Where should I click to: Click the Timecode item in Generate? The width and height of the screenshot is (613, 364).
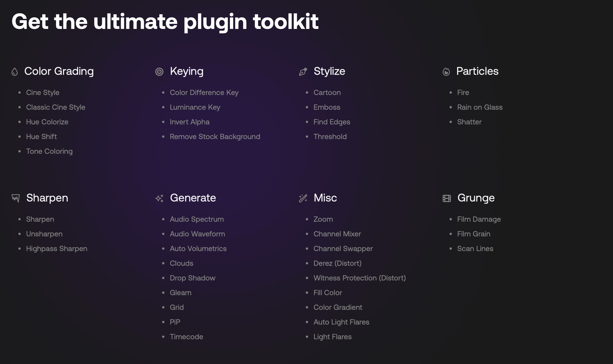(186, 337)
